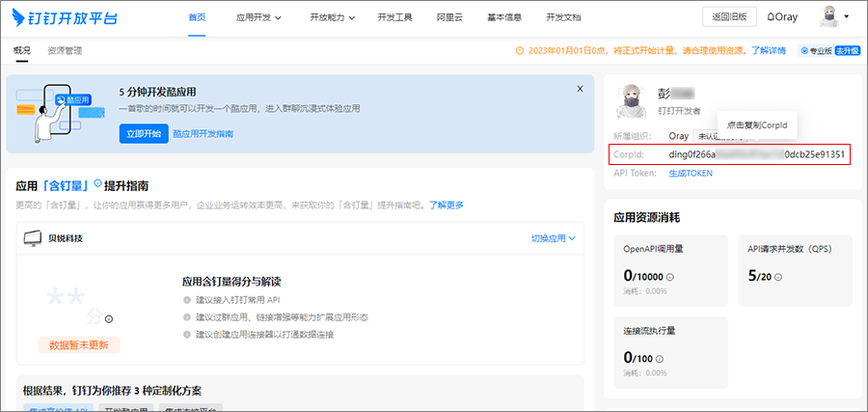Select the 首页 navigation tab
Viewport: 868px width, 412px height.
(197, 17)
